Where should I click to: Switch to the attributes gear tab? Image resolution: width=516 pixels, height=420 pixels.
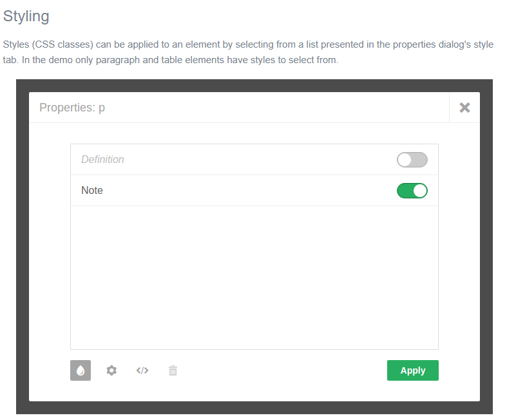pos(111,370)
